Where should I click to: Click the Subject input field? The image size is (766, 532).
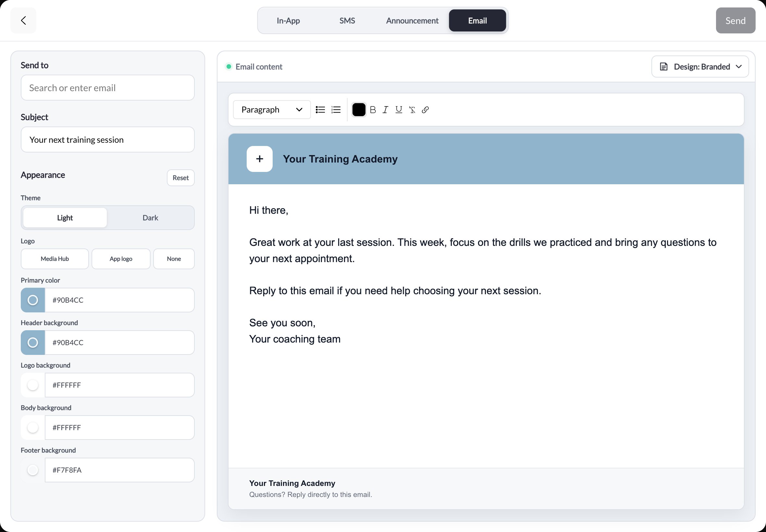click(107, 140)
